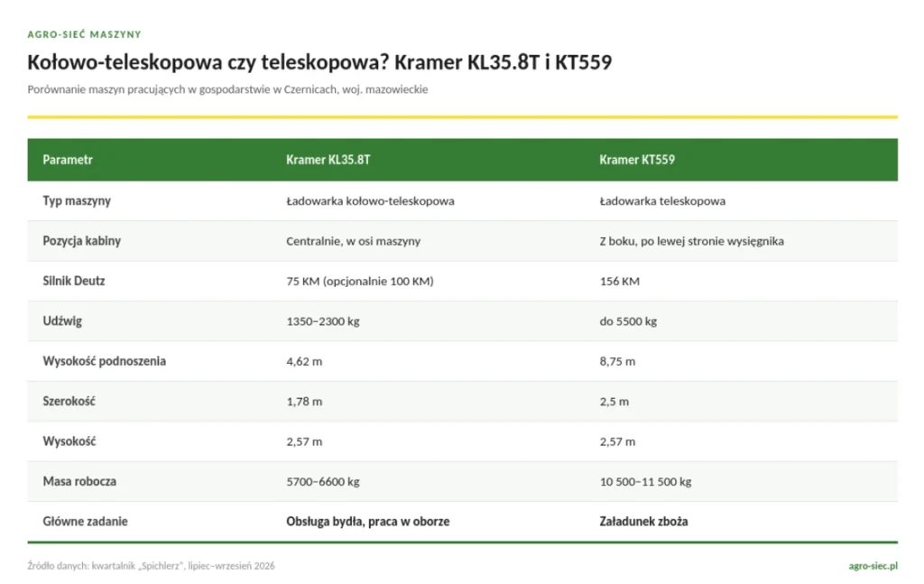Click the Wysokość podnoszenia row label
Viewport: 924px width, 584px height.
click(105, 361)
